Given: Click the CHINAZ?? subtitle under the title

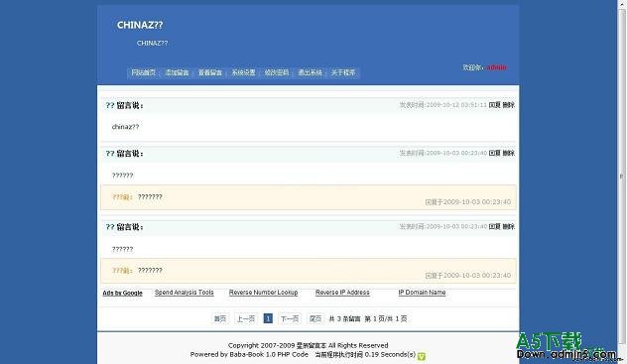Looking at the screenshot, I should tap(152, 43).
